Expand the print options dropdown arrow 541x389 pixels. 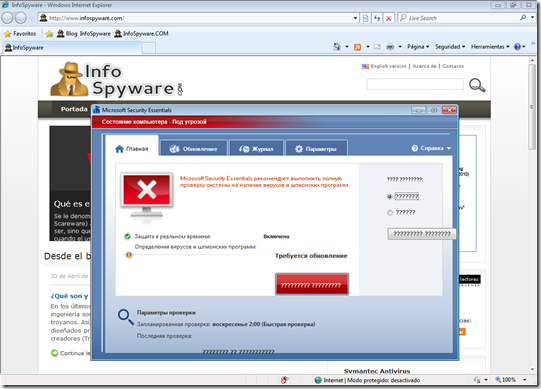(x=400, y=47)
